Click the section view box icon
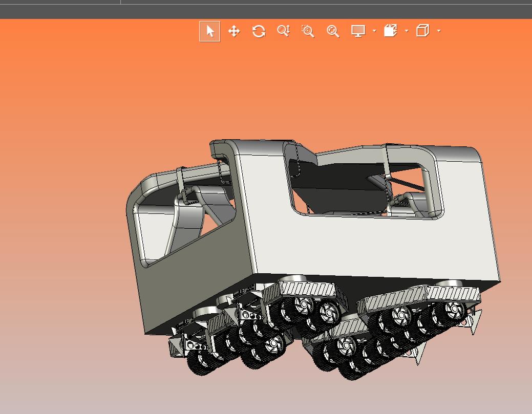This screenshot has width=532, height=414. point(391,31)
